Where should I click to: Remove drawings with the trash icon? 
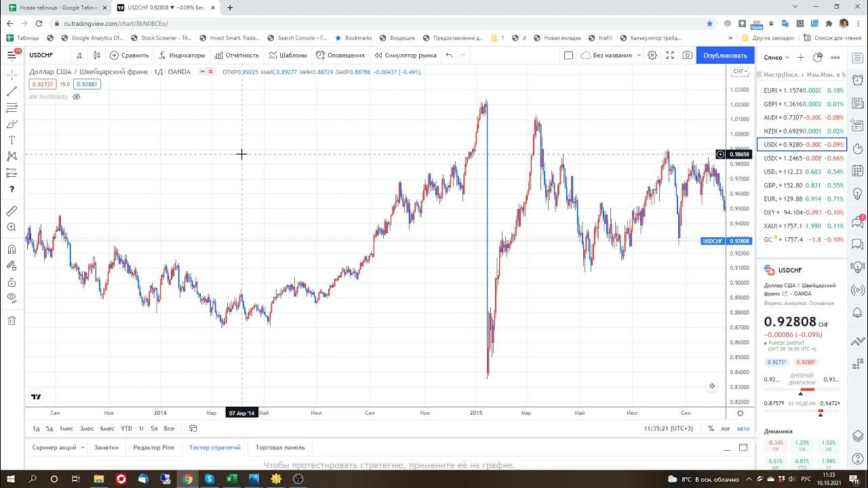(12, 321)
